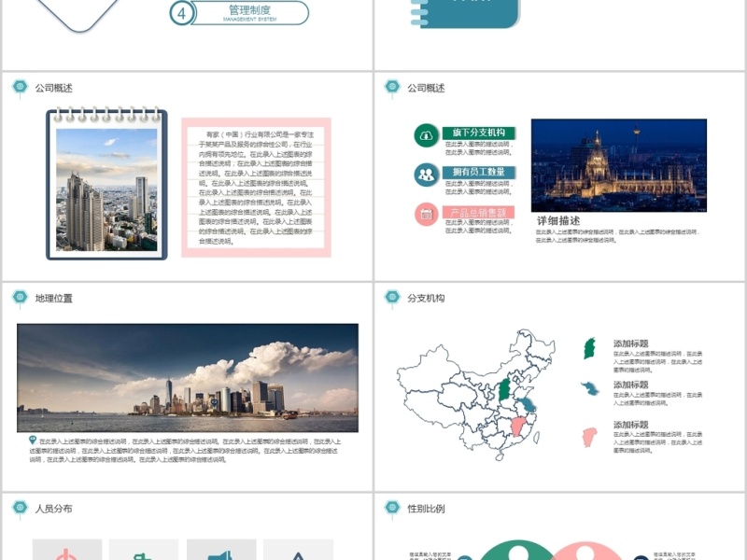747x560 pixels.
Task: Click the numbered circle 4 beside 管理制度
Action: 181,13
